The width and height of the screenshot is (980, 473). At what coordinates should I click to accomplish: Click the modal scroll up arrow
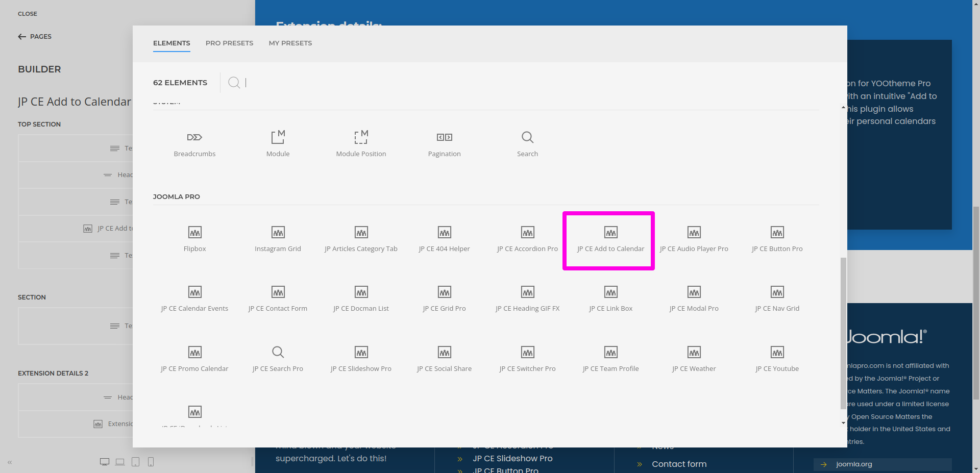pyautogui.click(x=843, y=107)
